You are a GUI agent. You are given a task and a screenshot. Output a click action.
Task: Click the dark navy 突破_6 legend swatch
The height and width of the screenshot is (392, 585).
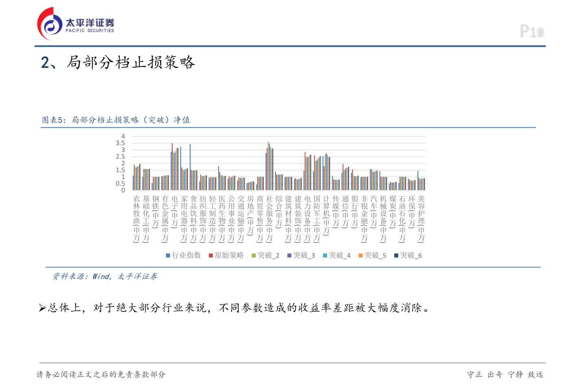396,256
